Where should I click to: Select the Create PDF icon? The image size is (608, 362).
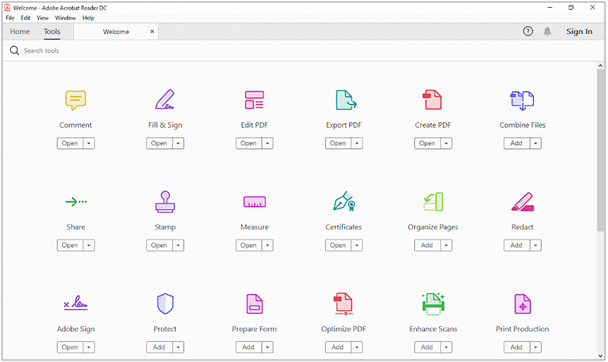432,100
